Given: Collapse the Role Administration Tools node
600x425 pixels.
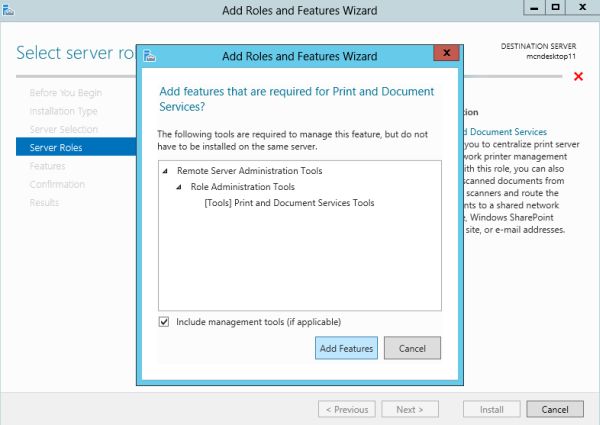Looking at the screenshot, I should pyautogui.click(x=179, y=187).
